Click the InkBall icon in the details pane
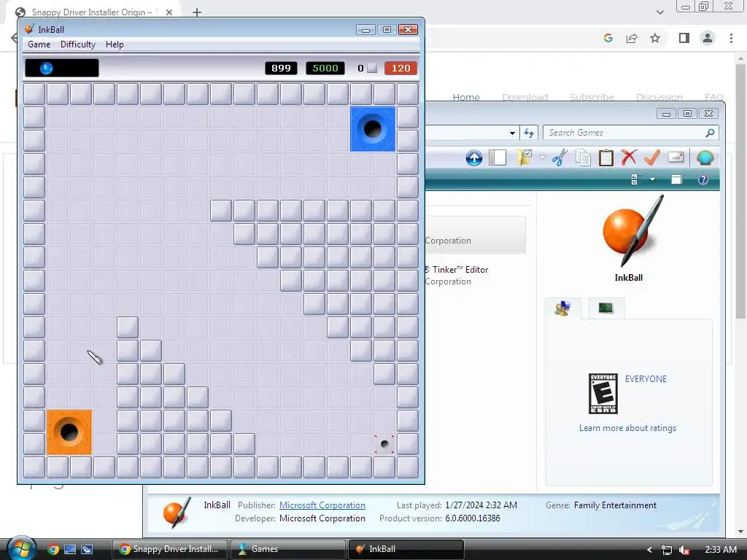The width and height of the screenshot is (747, 560). point(177,513)
